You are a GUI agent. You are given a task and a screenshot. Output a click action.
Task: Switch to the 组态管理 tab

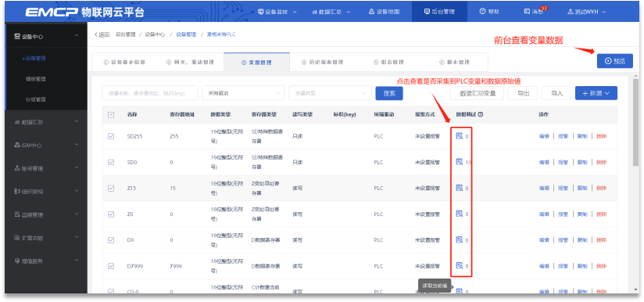point(388,63)
